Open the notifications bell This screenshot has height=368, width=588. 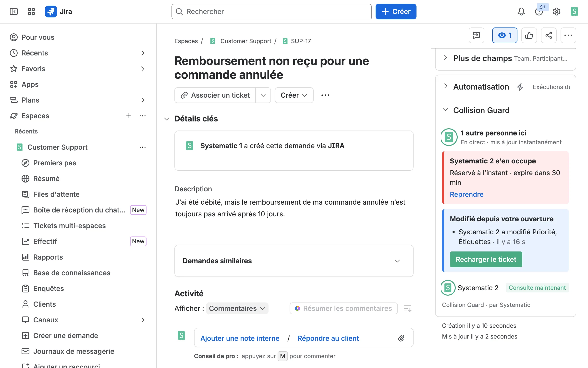coord(521,12)
